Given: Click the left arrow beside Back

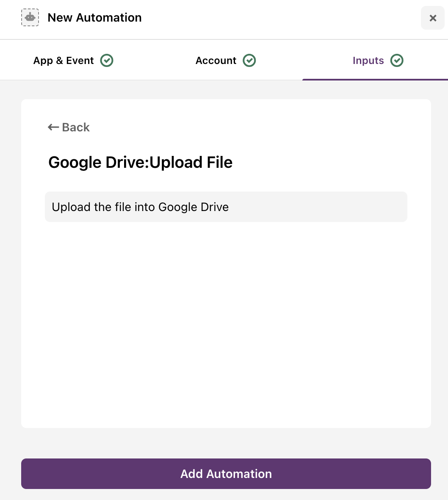Looking at the screenshot, I should tap(53, 127).
